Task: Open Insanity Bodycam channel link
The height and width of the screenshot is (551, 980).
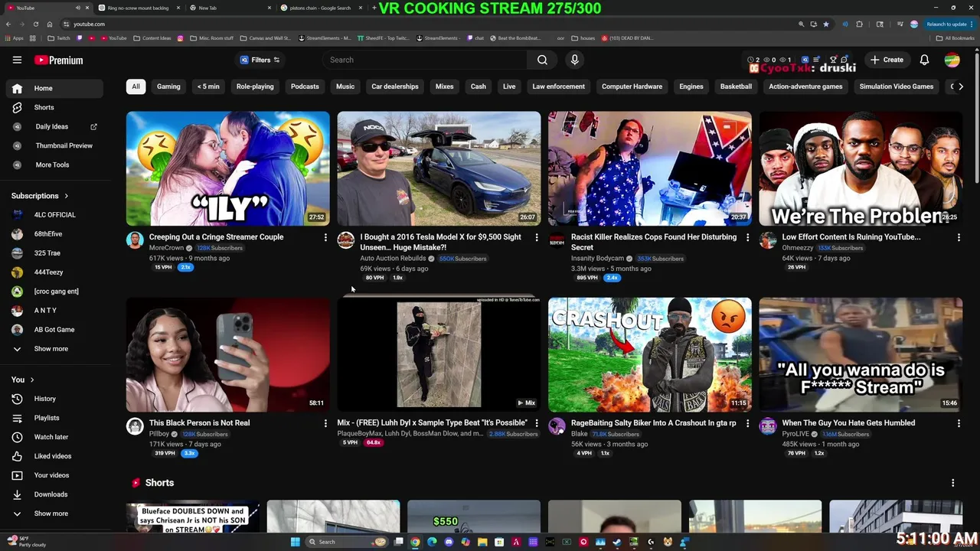Action: click(597, 259)
